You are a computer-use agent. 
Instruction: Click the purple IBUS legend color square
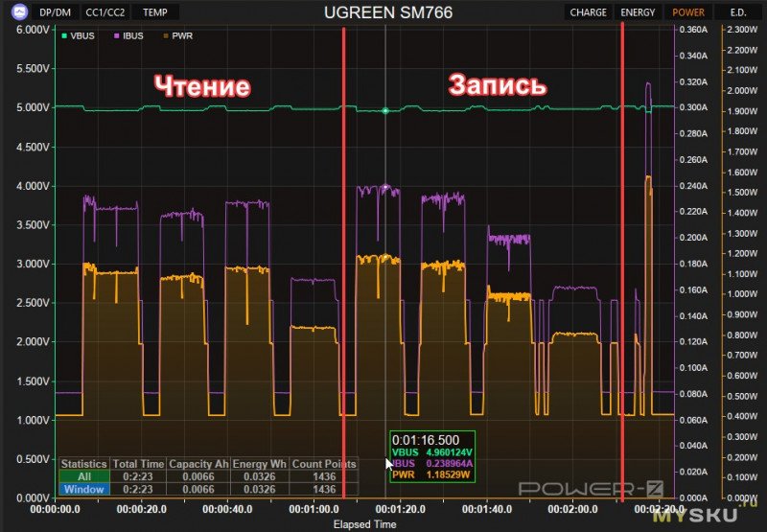116,35
